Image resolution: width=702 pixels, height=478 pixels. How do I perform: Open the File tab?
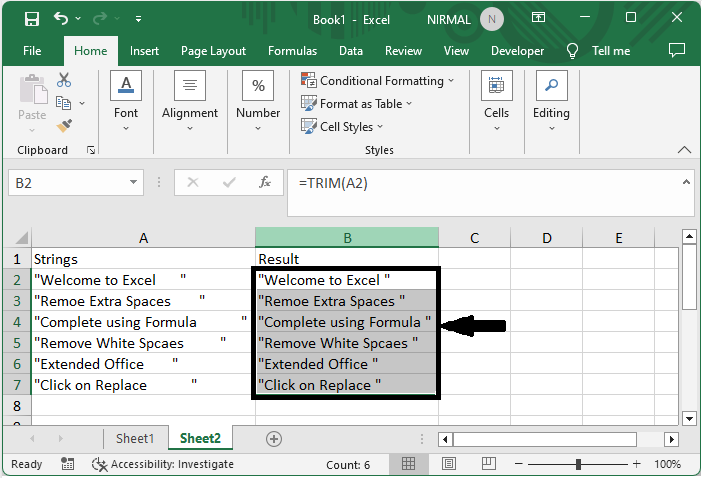32,51
